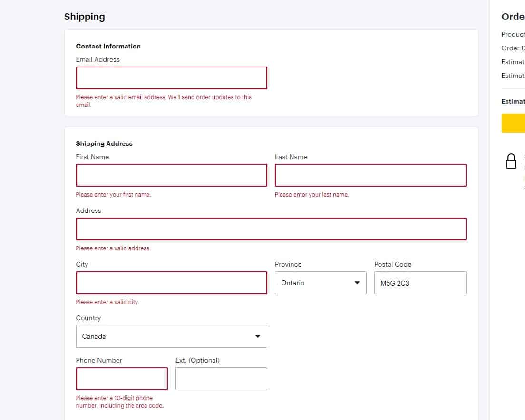Click the secure checkout lock icon

511,161
